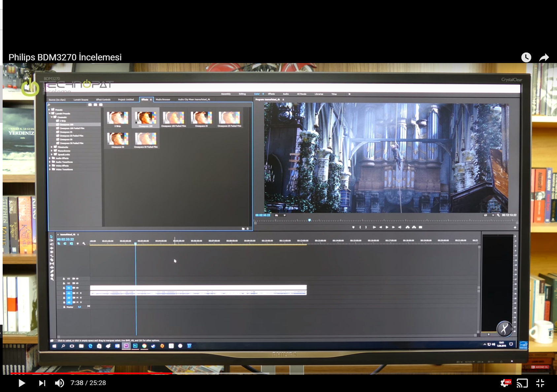Select the Slip tool
This screenshot has height=392, width=557.
[52, 264]
